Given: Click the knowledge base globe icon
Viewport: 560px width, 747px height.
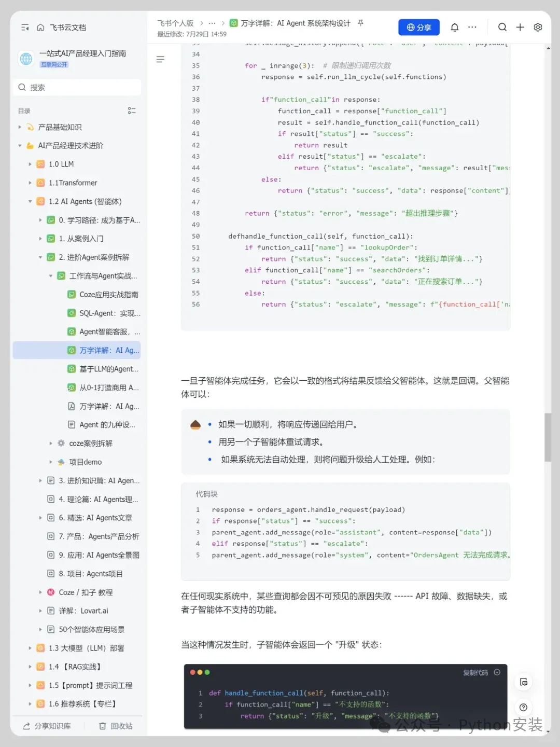Looking at the screenshot, I should [x=26, y=59].
